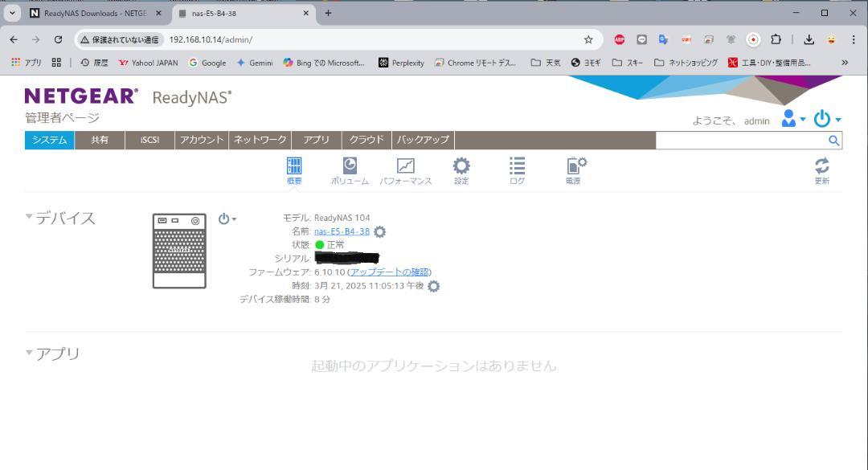Open the 工具・DIY・整備用品 bookmark
Screen dimensions: 868x470
pyautogui.click(x=769, y=63)
